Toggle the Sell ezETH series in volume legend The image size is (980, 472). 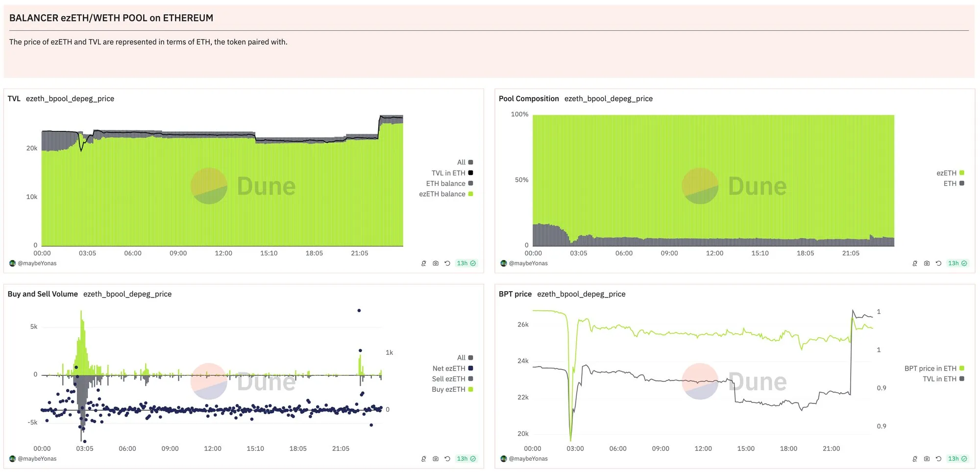[x=452, y=379]
